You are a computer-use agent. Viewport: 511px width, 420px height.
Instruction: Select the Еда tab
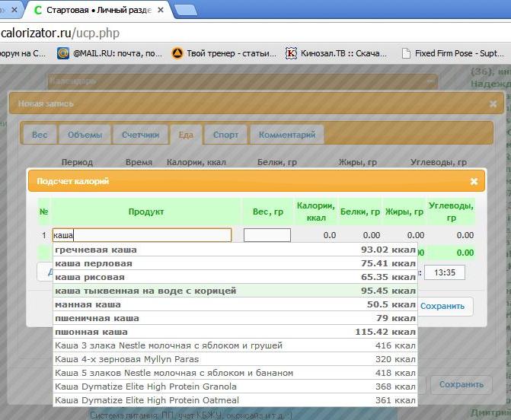[x=186, y=135]
